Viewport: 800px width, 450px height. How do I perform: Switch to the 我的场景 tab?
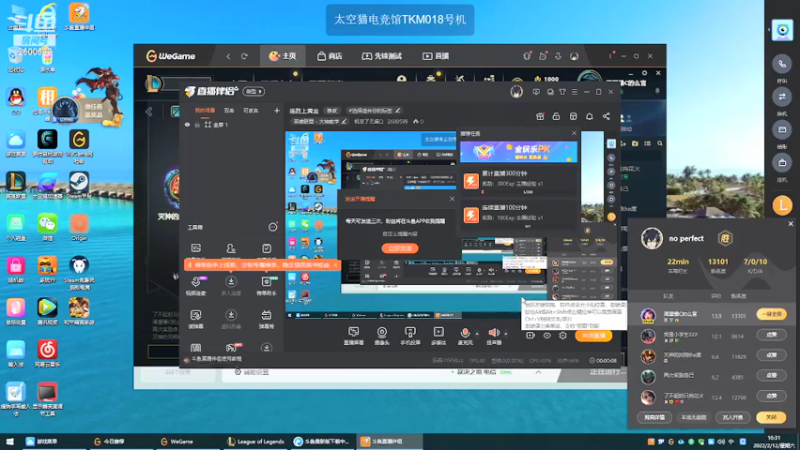(205, 110)
